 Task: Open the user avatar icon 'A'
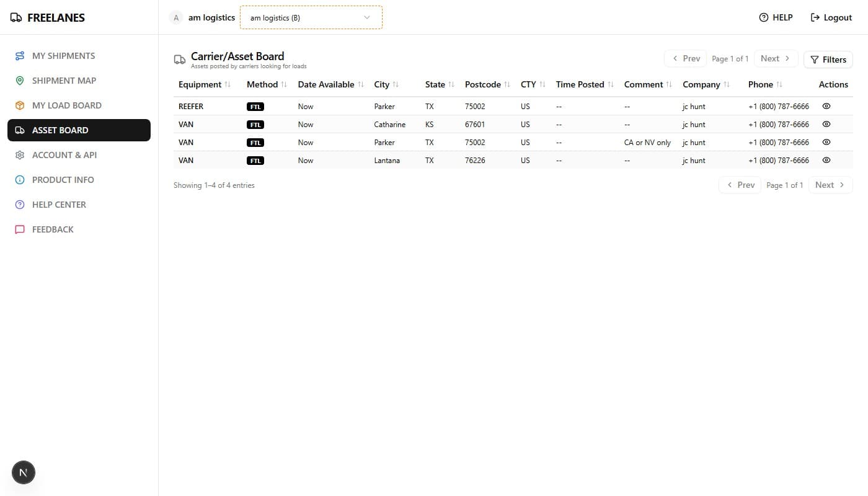pyautogui.click(x=176, y=17)
